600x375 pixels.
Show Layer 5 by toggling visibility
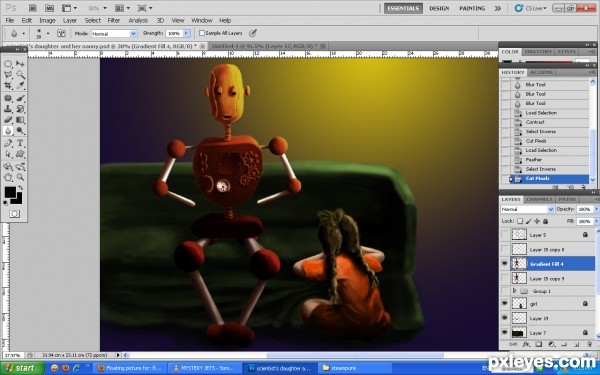click(x=505, y=235)
